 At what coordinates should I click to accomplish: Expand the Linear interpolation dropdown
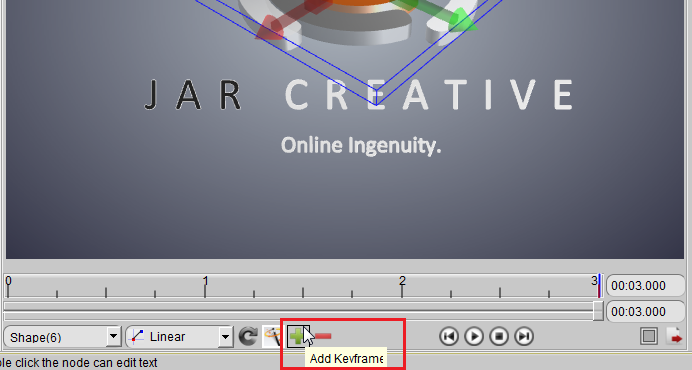pos(225,337)
